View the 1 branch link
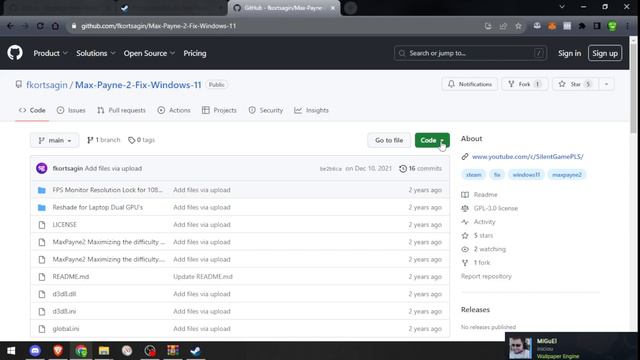640x360 pixels. point(104,140)
